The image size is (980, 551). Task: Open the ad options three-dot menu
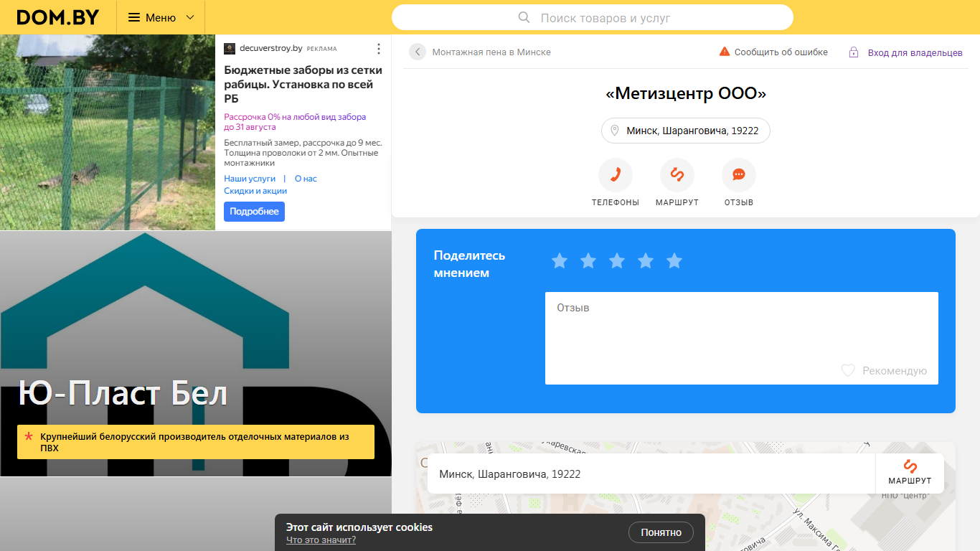tap(379, 49)
